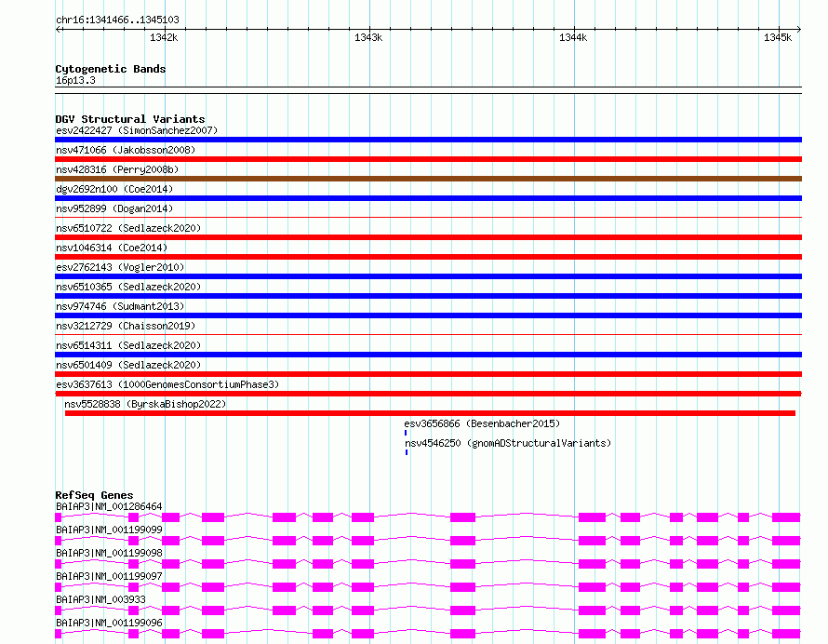Click the 1342k ruler mark
The image size is (828, 644).
point(164,37)
